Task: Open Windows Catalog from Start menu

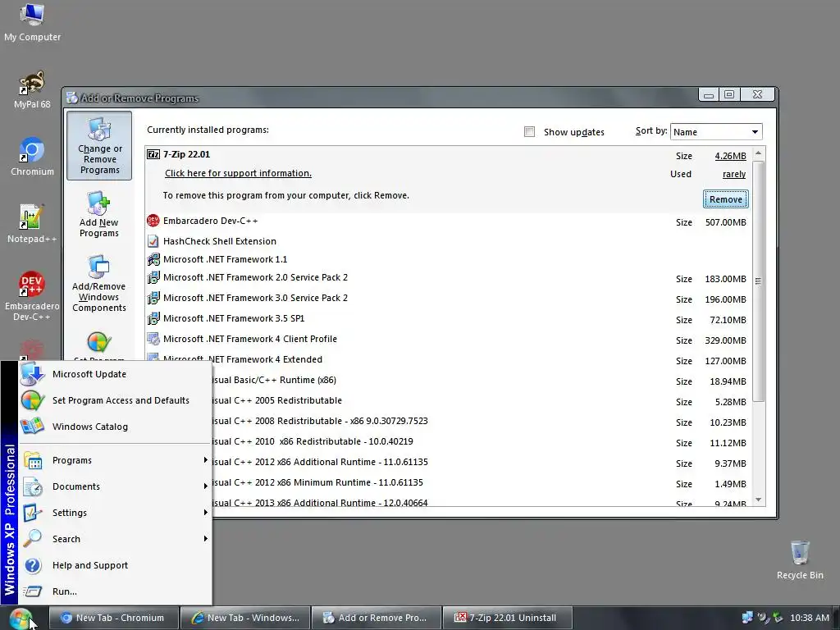Action: pyautogui.click(x=115, y=427)
